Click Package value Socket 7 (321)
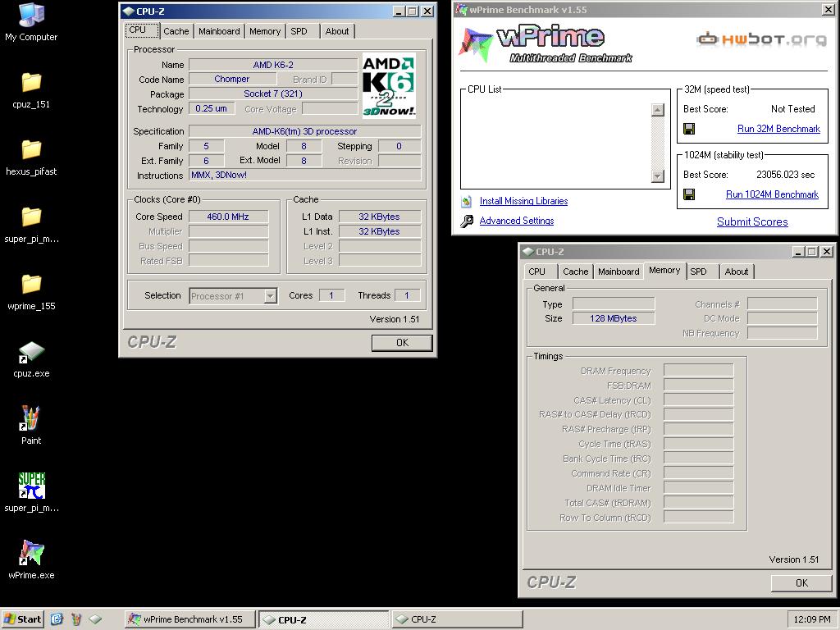Screen dimensions: 840x630 (x=273, y=94)
